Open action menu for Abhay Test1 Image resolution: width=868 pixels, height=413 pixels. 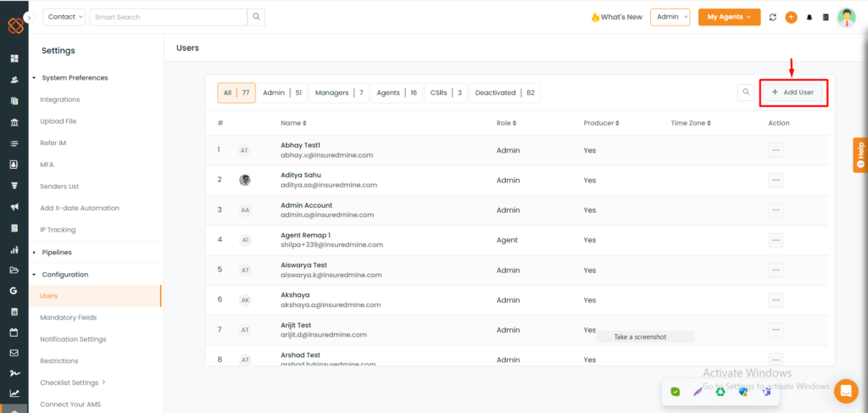pos(776,150)
